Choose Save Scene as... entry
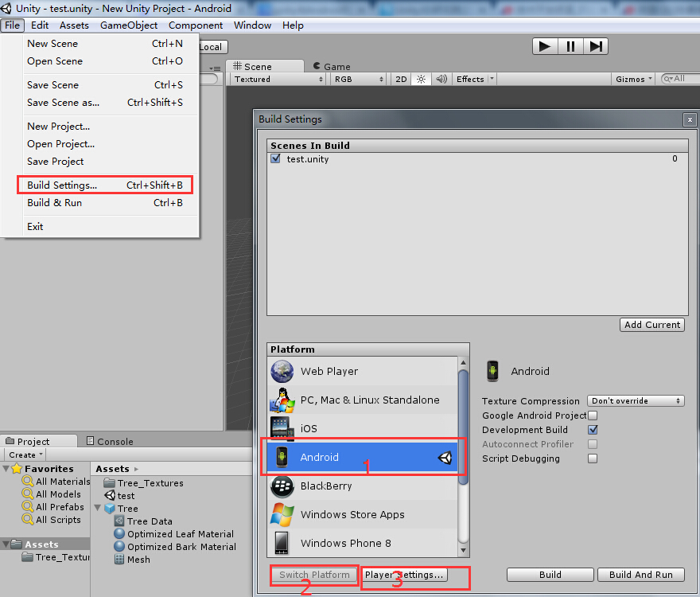The width and height of the screenshot is (700, 597). click(x=105, y=103)
